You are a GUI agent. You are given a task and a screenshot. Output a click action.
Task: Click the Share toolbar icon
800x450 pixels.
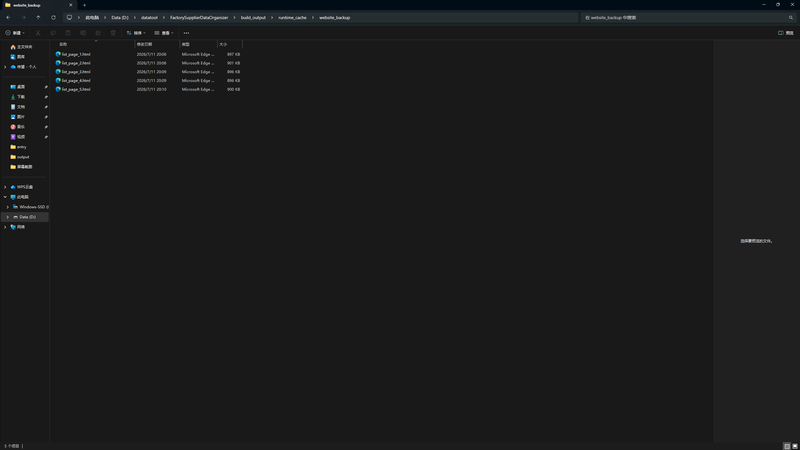(x=98, y=33)
